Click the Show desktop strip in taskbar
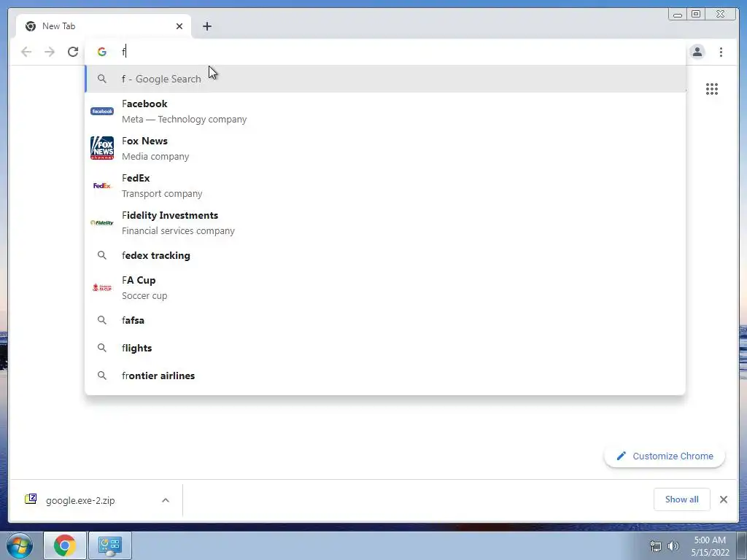The width and height of the screenshot is (747, 560). click(742, 545)
